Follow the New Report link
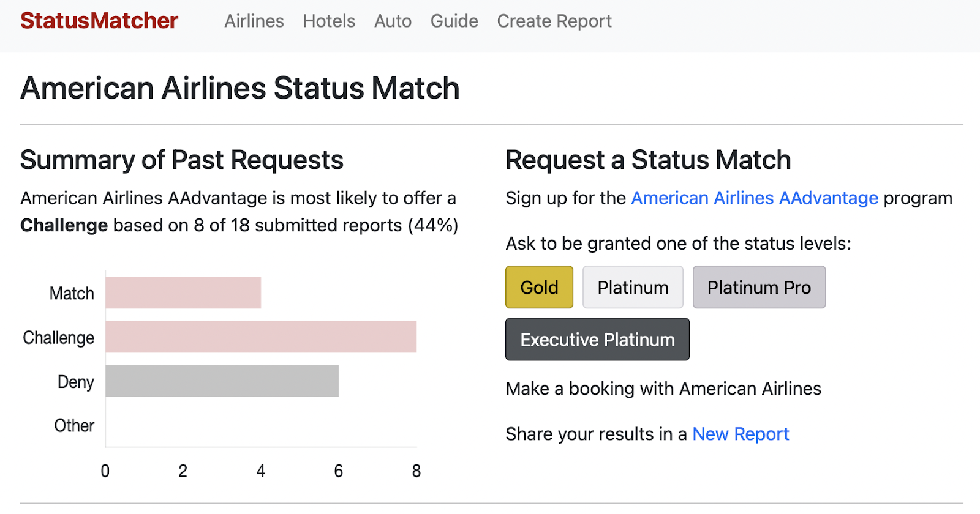The image size is (980, 514). click(x=741, y=434)
